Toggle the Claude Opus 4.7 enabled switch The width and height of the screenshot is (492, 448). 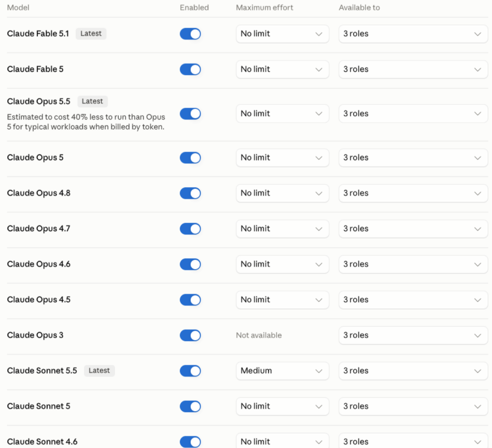(190, 229)
